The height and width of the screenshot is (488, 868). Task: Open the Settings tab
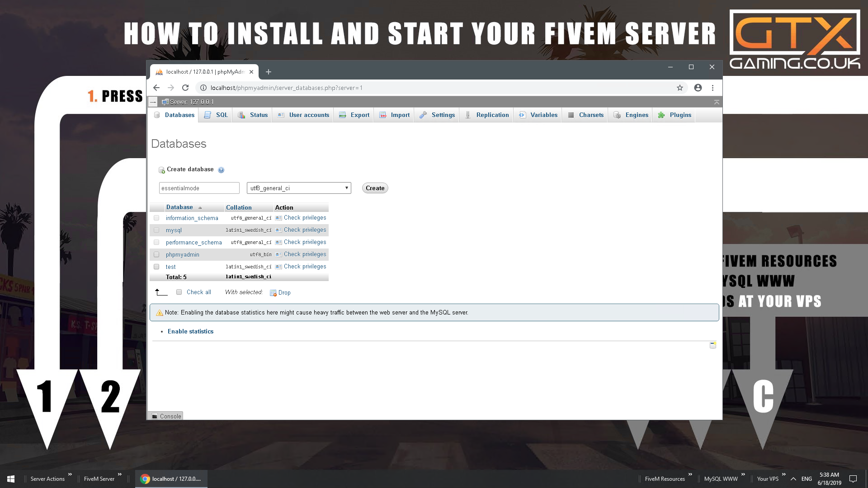coord(437,115)
